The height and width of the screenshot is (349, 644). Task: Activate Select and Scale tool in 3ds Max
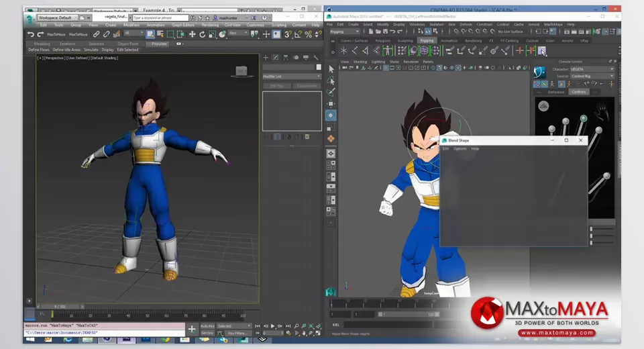point(213,34)
